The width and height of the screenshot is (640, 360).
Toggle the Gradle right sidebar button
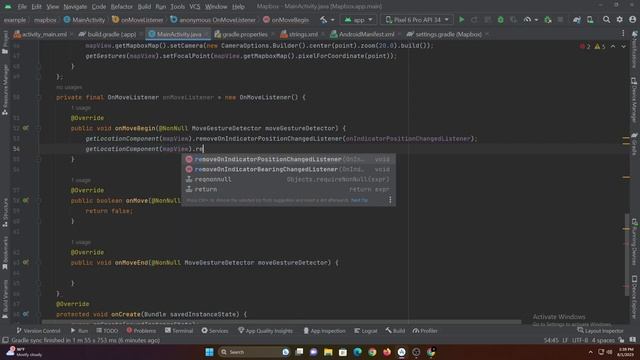pyautogui.click(x=635, y=144)
